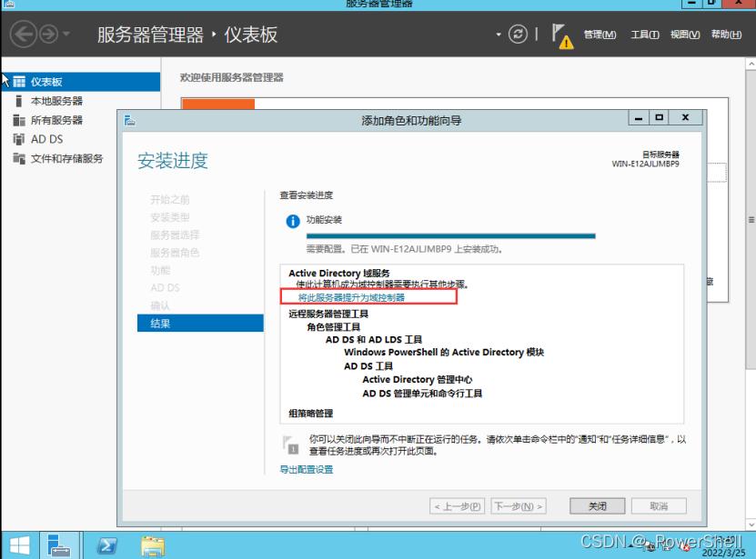Go forward with the right arrow button
Viewport: 756px width, 559px height.
point(49,35)
